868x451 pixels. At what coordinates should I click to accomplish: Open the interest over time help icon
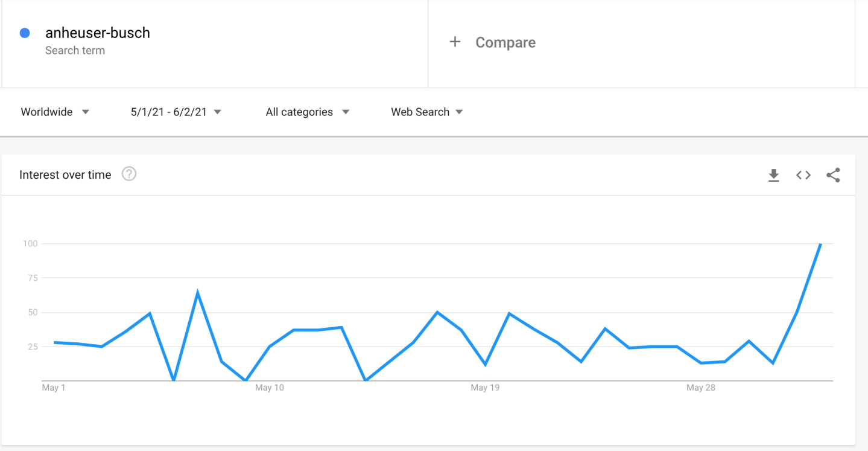point(129,174)
